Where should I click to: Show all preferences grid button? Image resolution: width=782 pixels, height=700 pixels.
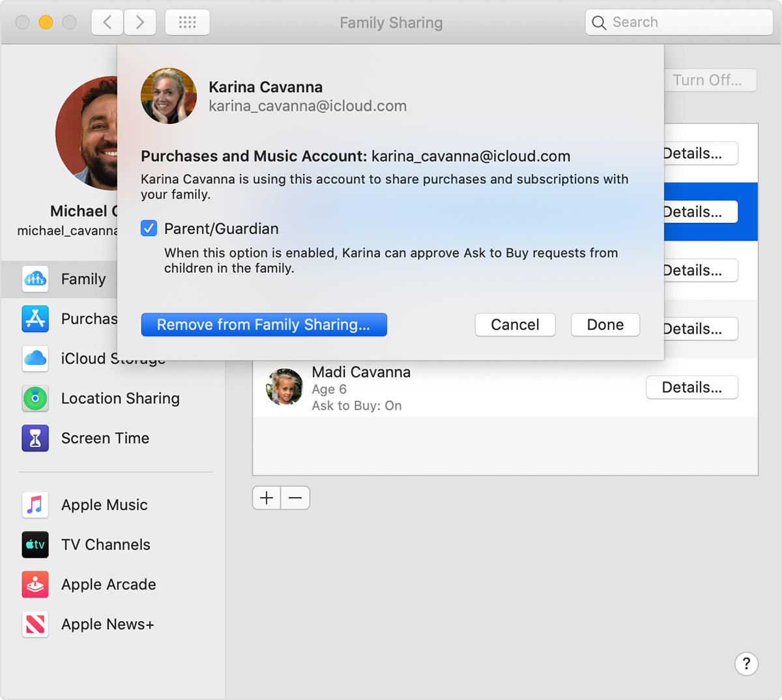click(188, 22)
